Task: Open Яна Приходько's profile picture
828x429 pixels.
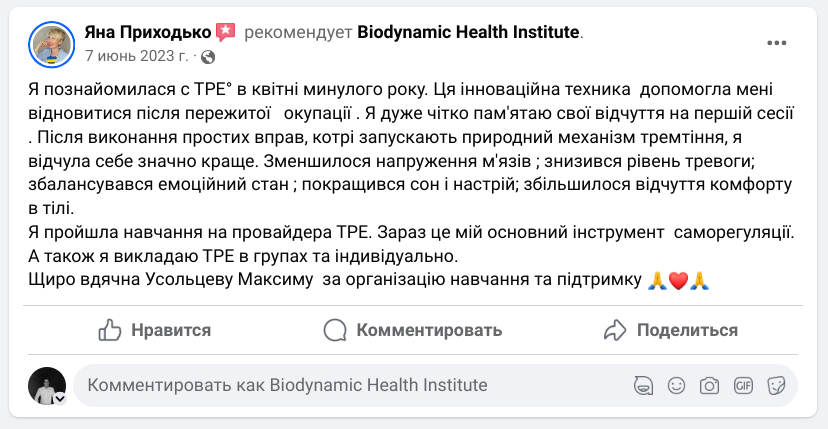Action: [51, 44]
